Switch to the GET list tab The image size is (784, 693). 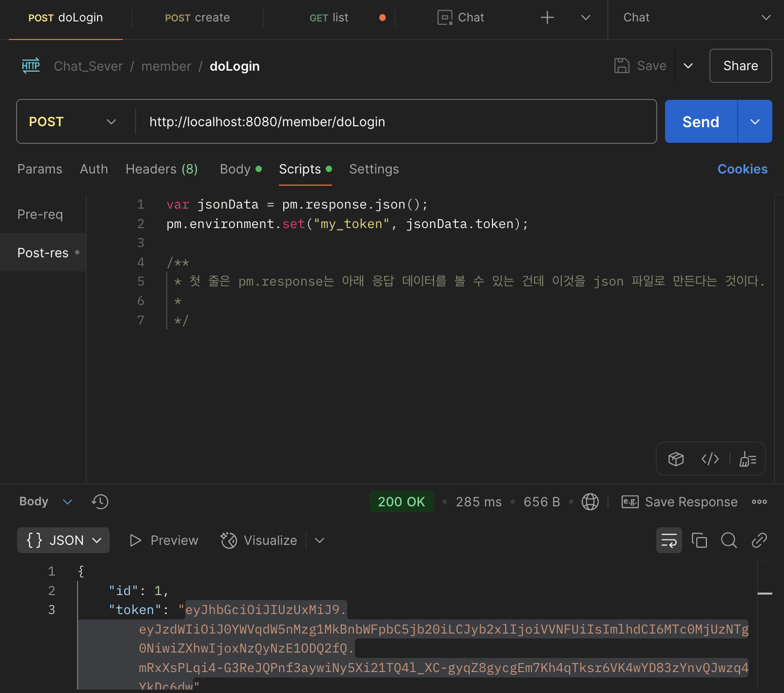(x=329, y=18)
